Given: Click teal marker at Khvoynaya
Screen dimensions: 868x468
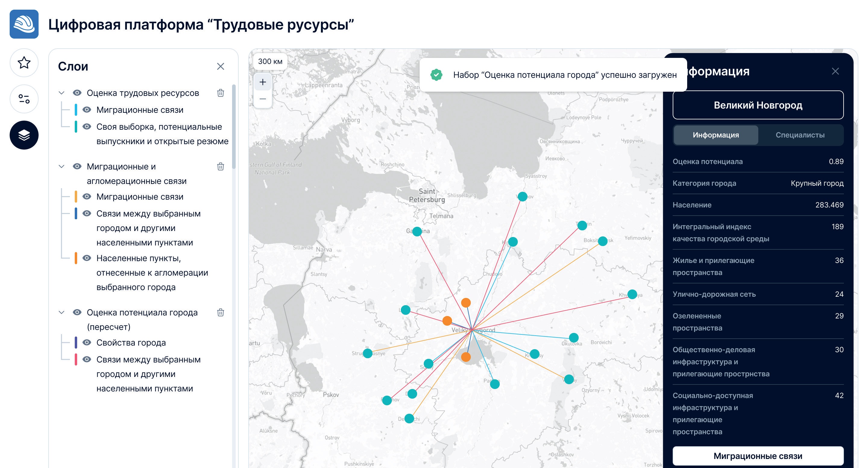Looking at the screenshot, I should [x=632, y=294].
